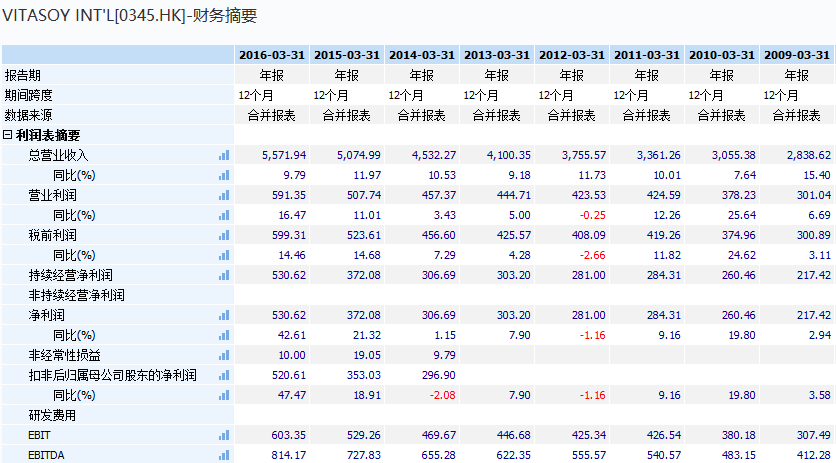
Task: Open chart icon for 同比(%) under 总营业收入
Action: 224,175
